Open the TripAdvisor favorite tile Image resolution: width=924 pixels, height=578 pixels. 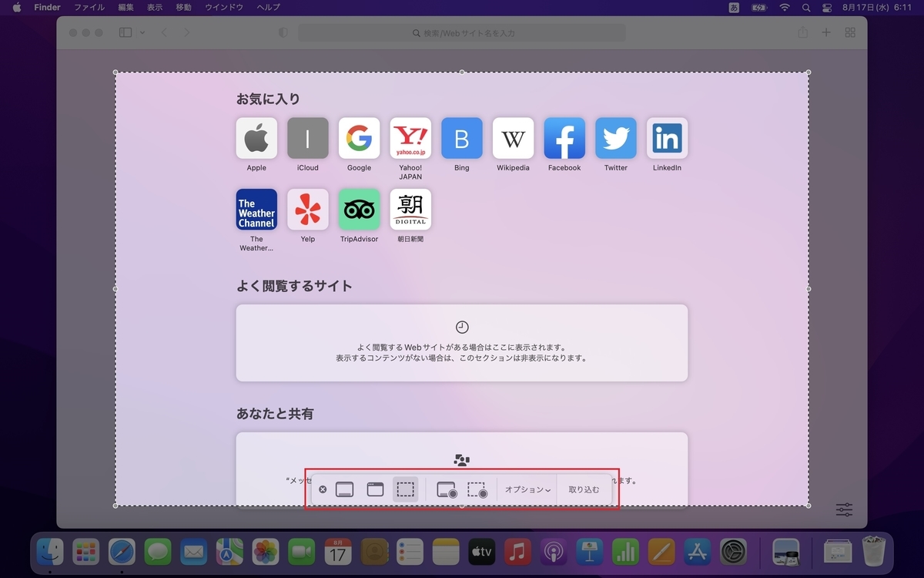pos(359,210)
